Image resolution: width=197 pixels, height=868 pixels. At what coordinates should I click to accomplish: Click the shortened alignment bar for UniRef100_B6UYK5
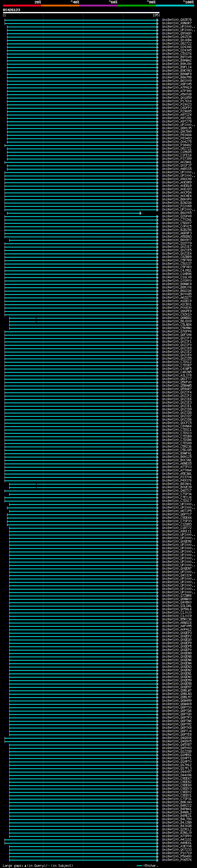click(74, 213)
